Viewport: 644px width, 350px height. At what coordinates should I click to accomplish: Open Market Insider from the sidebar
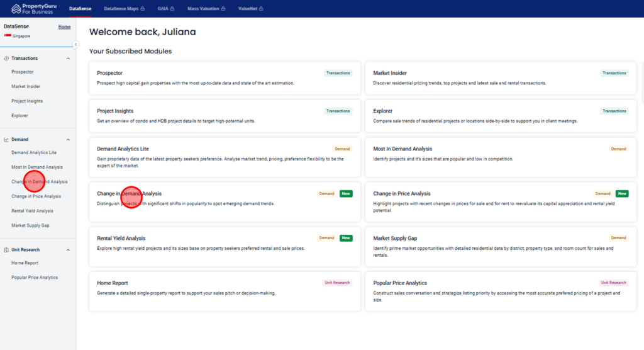point(26,86)
